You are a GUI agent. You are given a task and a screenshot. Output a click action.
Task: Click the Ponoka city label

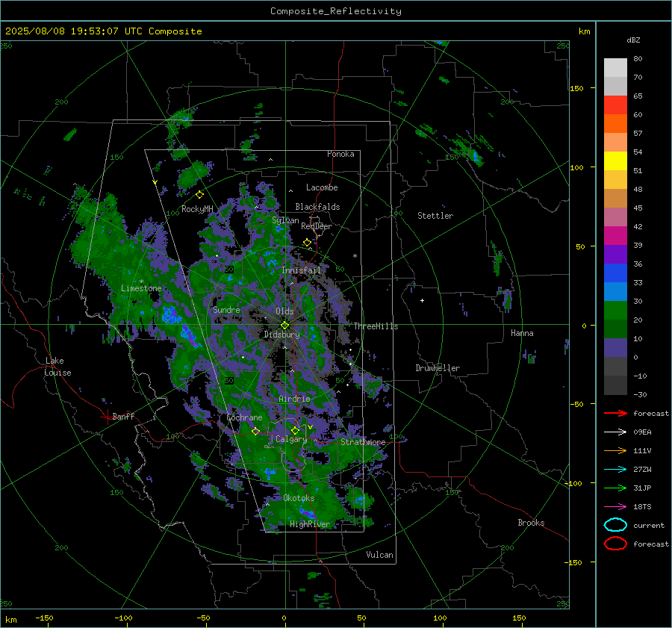coord(340,154)
